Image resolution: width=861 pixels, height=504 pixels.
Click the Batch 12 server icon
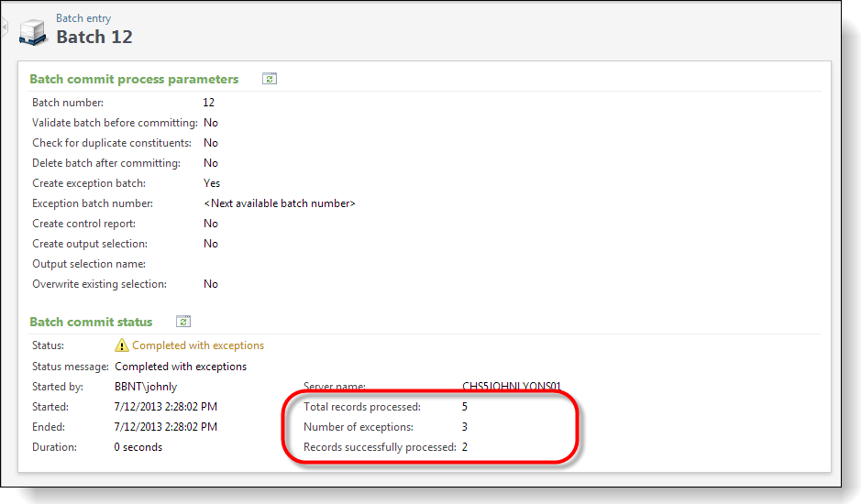click(x=33, y=32)
